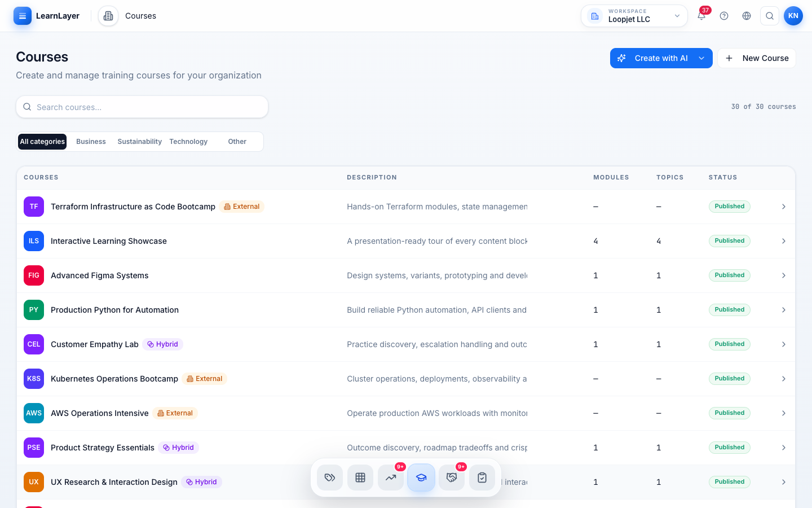Switch to the Technology category tab
This screenshot has width=812, height=508.
pos(188,142)
